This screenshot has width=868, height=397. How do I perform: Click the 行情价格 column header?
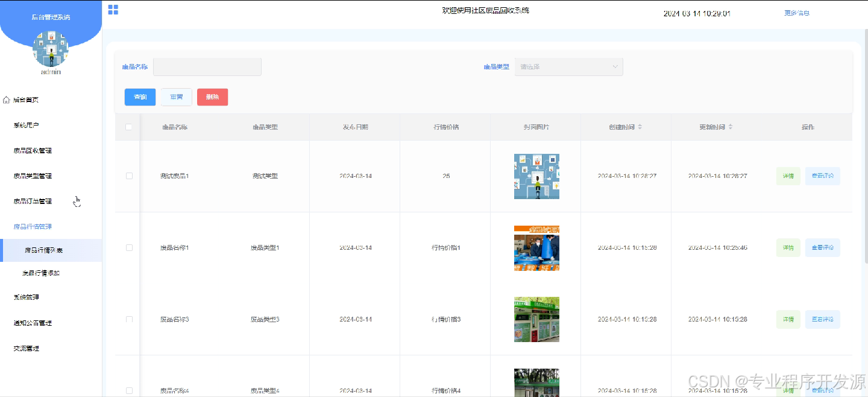coord(445,127)
